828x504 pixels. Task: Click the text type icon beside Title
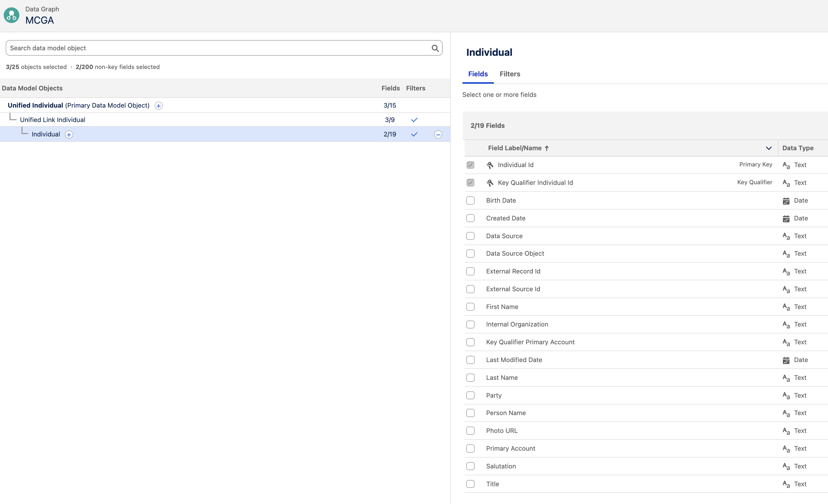[x=786, y=484]
